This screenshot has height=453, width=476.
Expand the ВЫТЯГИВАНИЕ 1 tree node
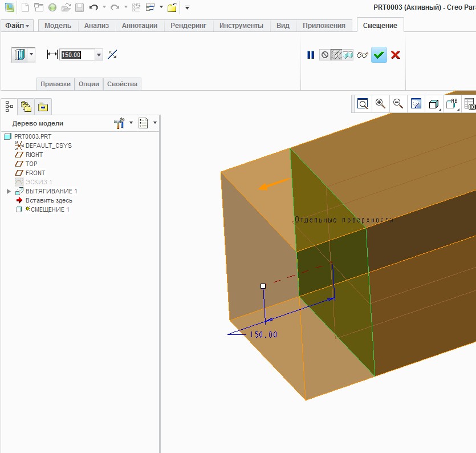tap(9, 191)
